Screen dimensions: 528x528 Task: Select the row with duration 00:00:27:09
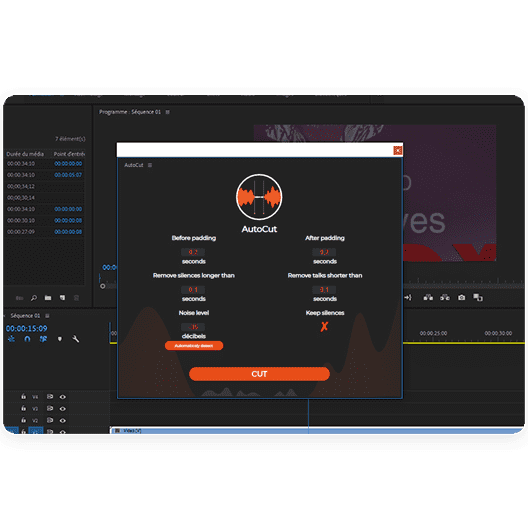coord(44,232)
